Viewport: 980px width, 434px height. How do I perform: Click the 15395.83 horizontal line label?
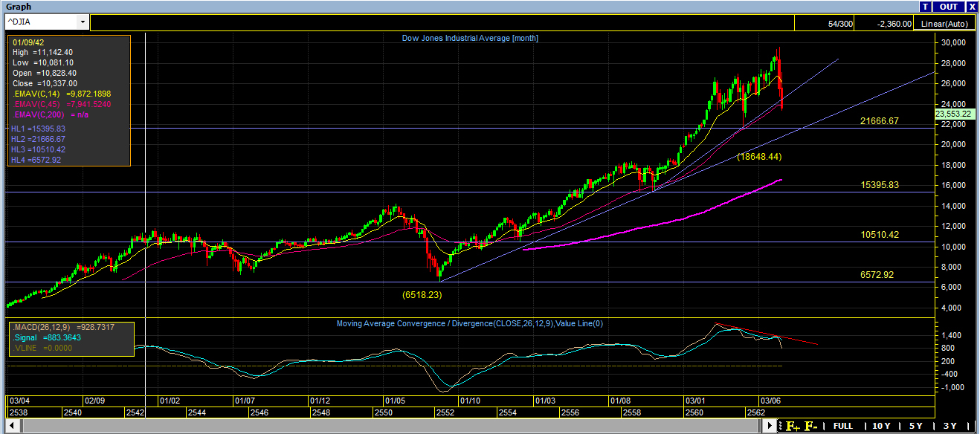pos(880,184)
